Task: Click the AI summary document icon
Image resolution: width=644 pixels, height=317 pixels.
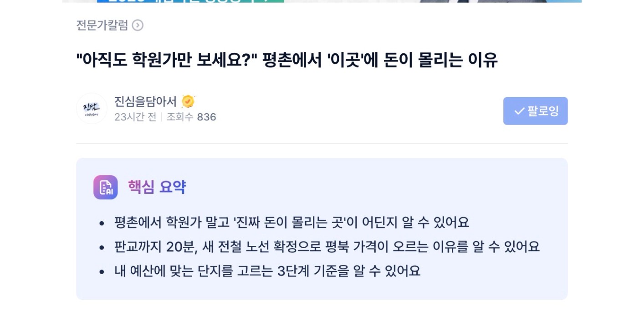Action: tap(106, 187)
